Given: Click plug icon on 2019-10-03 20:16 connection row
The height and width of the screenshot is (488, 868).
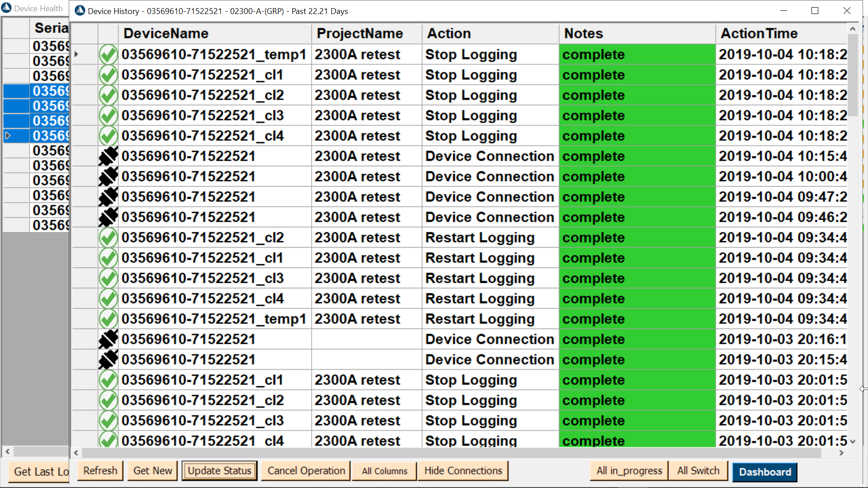Looking at the screenshot, I should pos(108,339).
